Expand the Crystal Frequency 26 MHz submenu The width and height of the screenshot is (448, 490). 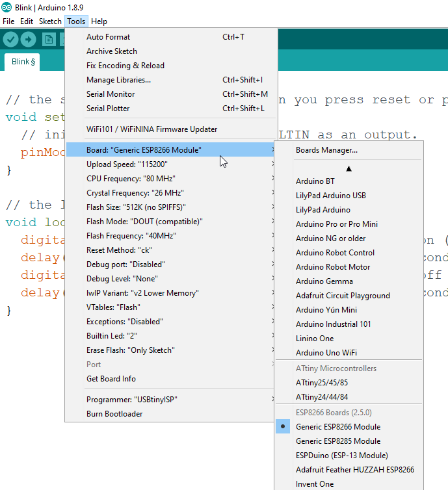click(171, 193)
